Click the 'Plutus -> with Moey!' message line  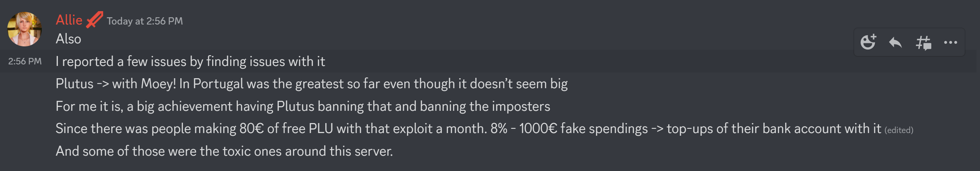pos(311,84)
